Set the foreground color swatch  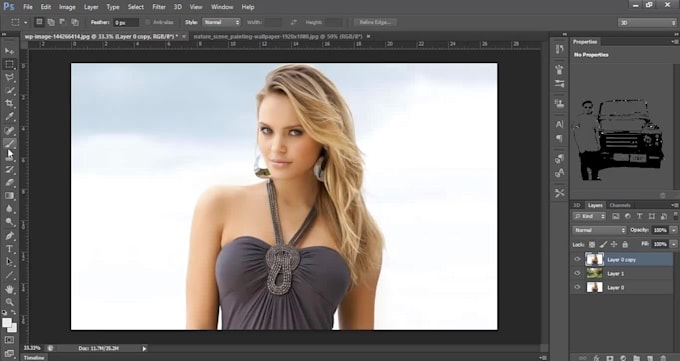(x=7, y=322)
